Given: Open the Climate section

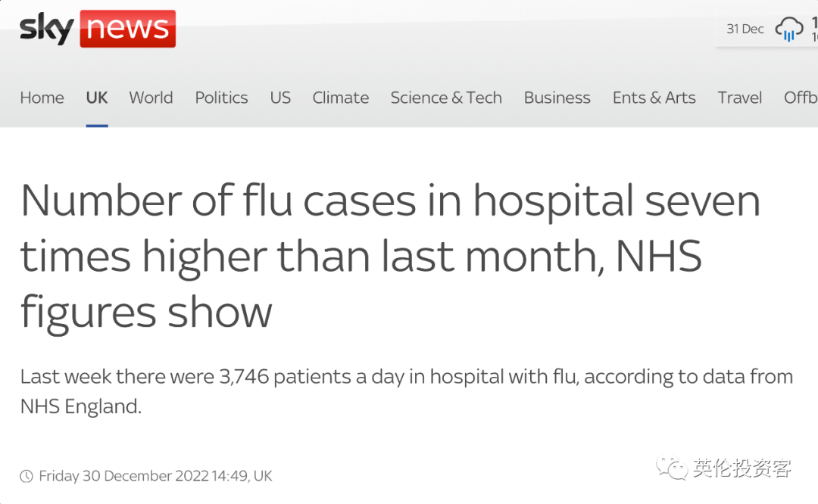Looking at the screenshot, I should [x=341, y=98].
